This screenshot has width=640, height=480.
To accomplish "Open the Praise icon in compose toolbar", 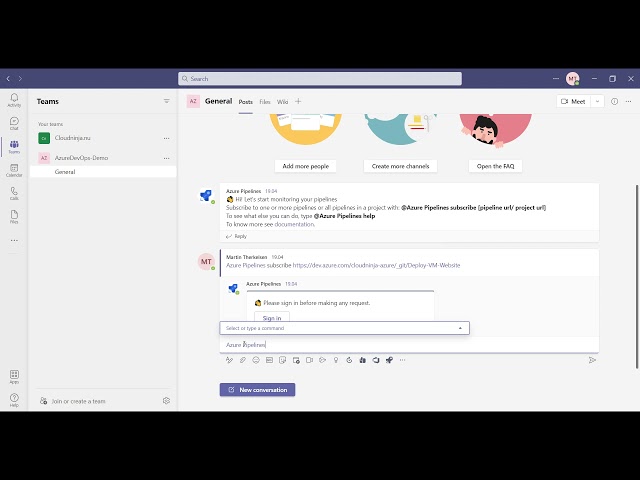I will 336,360.
